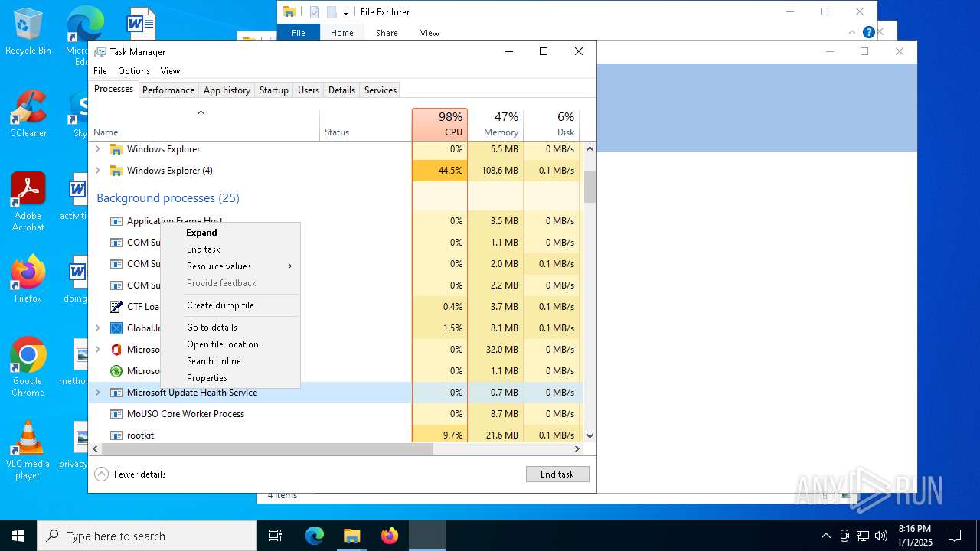Open the File Explorer quick access dropdown arrow

[x=345, y=12]
